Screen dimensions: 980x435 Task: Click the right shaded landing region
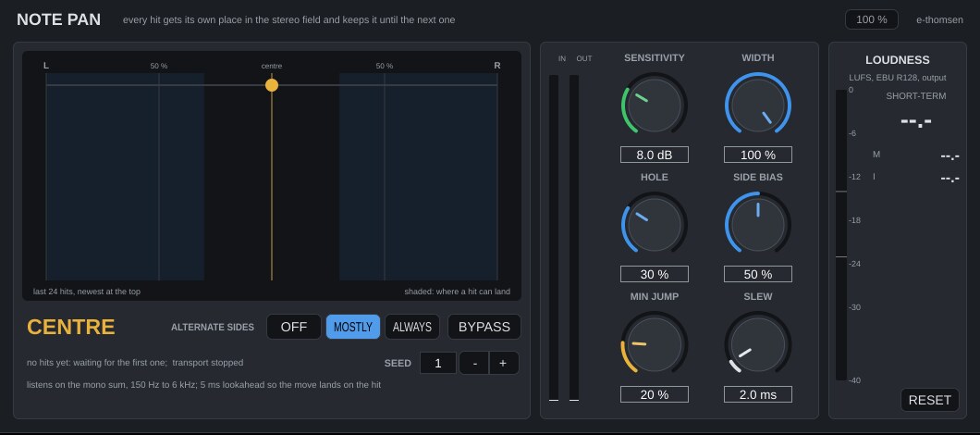point(419,177)
